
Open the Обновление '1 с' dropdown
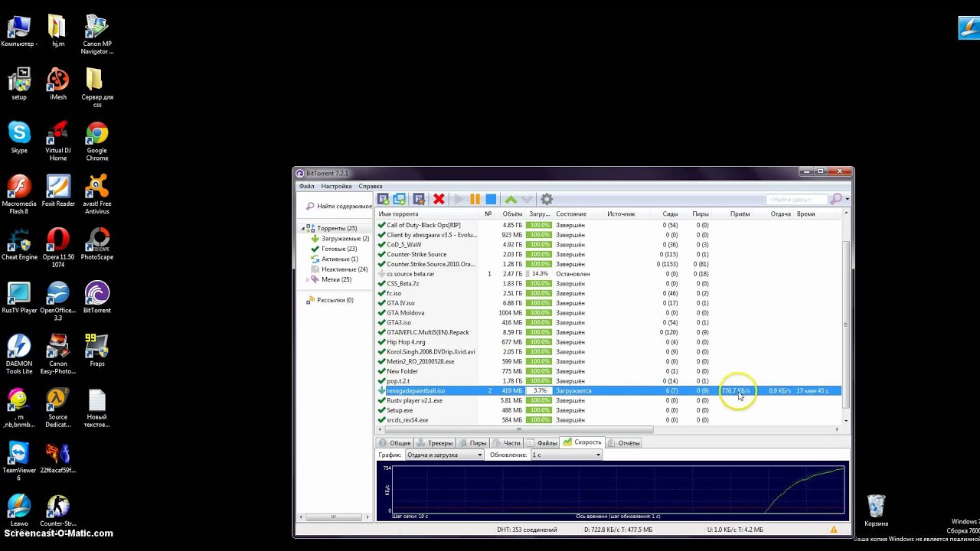coord(566,455)
